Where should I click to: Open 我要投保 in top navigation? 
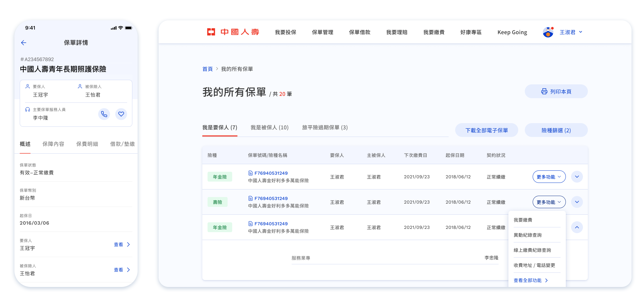(285, 32)
